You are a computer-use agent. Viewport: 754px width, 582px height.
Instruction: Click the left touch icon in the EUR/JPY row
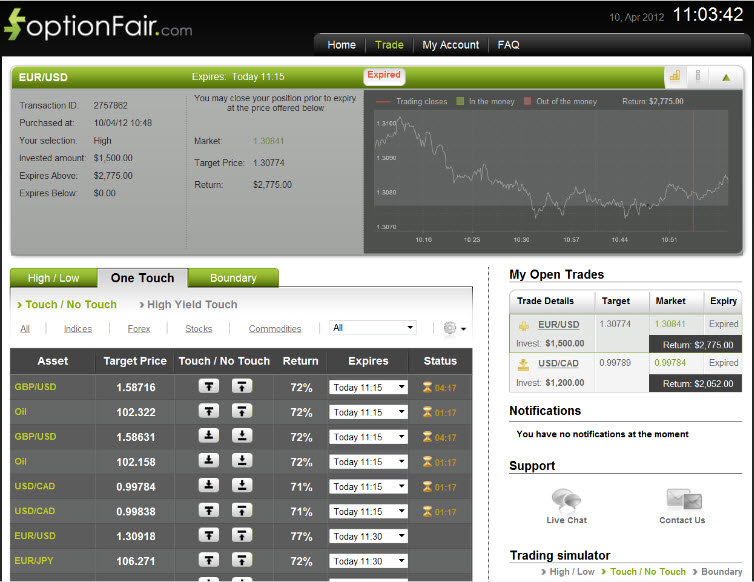pyautogui.click(x=208, y=561)
